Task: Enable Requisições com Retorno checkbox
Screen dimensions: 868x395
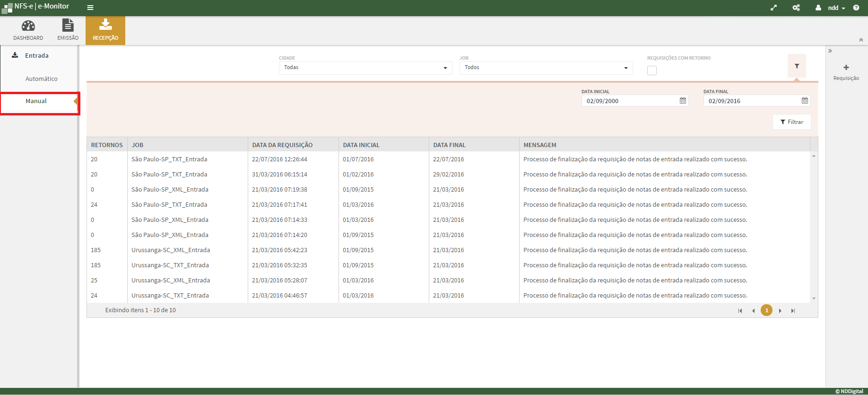Action: click(x=652, y=70)
